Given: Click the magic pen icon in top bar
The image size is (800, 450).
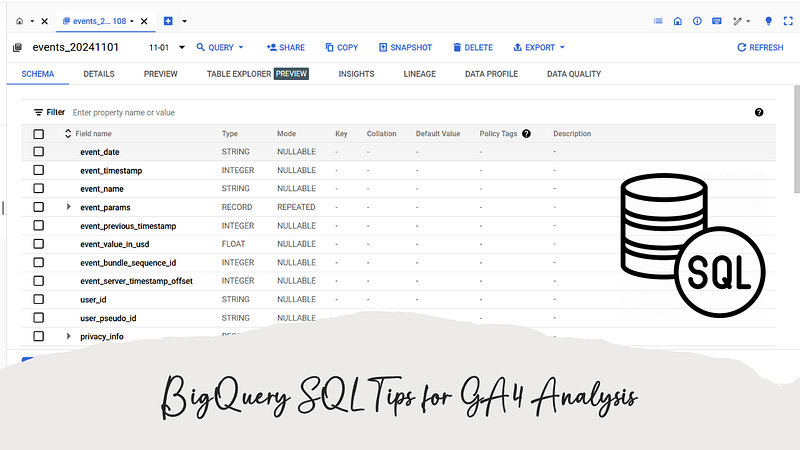Looking at the screenshot, I should [x=737, y=21].
